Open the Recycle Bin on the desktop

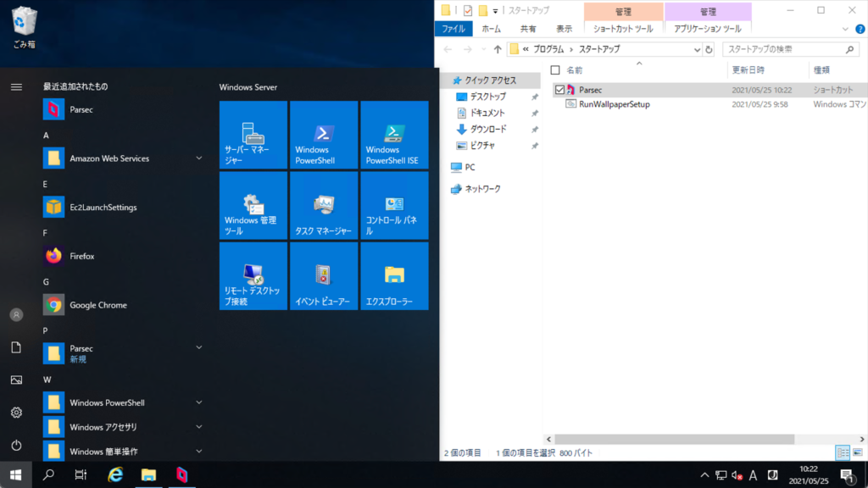click(24, 27)
